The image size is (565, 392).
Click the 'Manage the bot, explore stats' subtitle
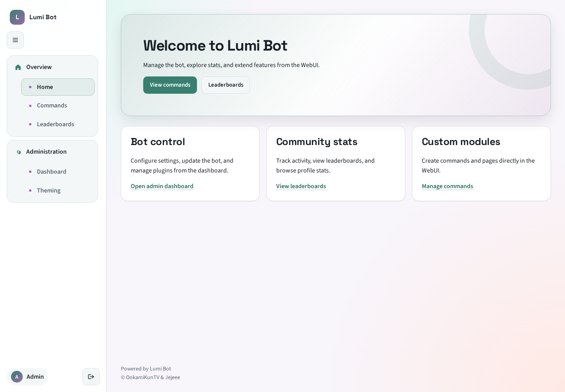[231, 65]
